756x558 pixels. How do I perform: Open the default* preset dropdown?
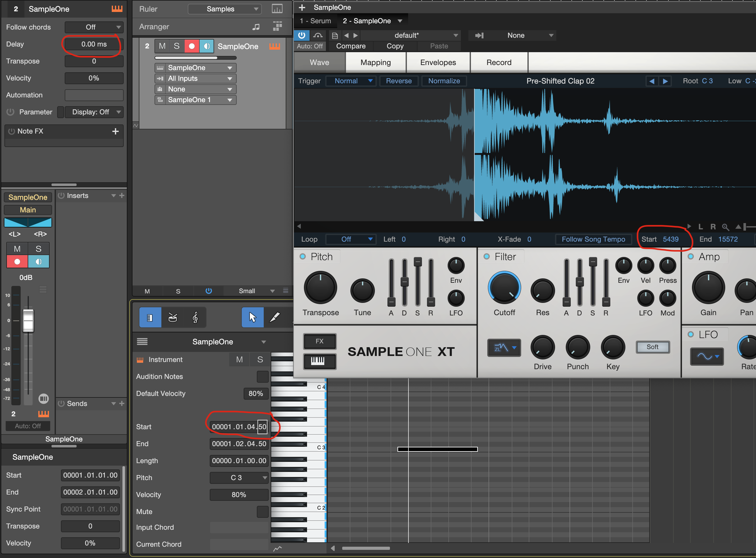(x=411, y=36)
